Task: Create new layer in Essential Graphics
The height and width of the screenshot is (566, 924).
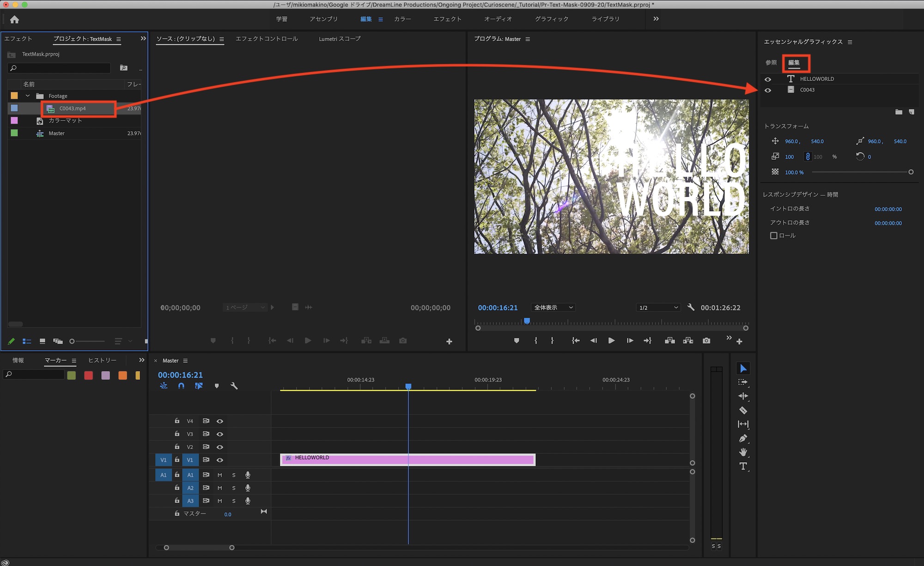Action: point(912,112)
